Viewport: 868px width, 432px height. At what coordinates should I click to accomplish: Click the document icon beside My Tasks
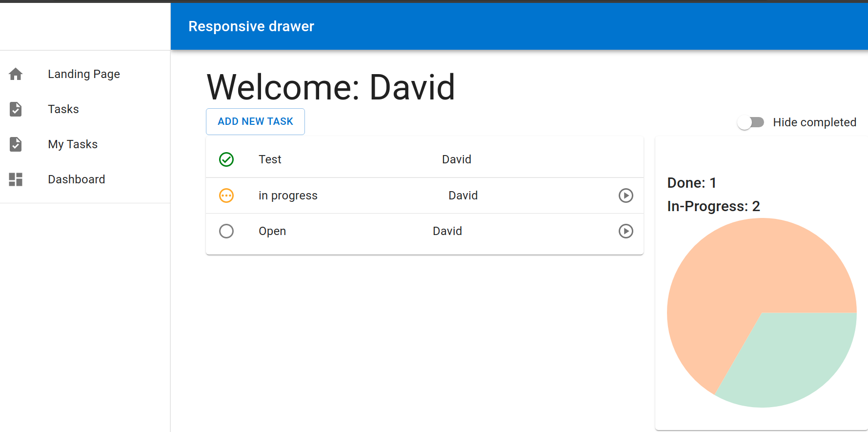click(16, 144)
